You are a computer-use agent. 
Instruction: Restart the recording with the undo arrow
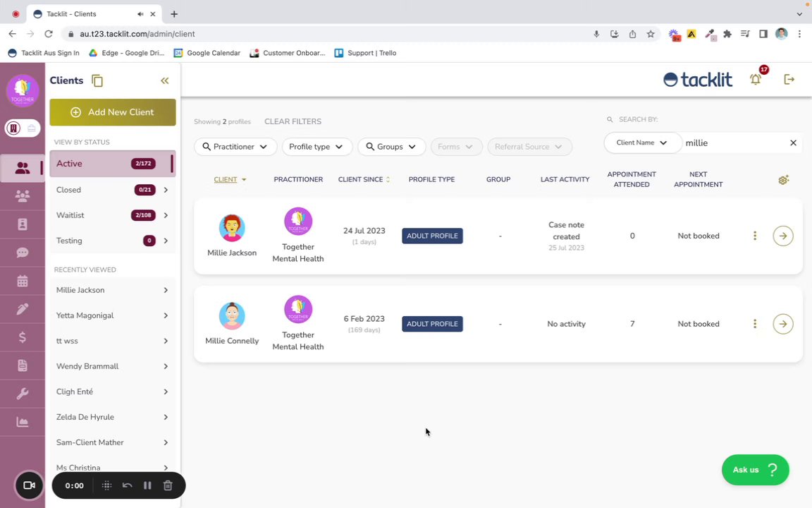[128, 485]
